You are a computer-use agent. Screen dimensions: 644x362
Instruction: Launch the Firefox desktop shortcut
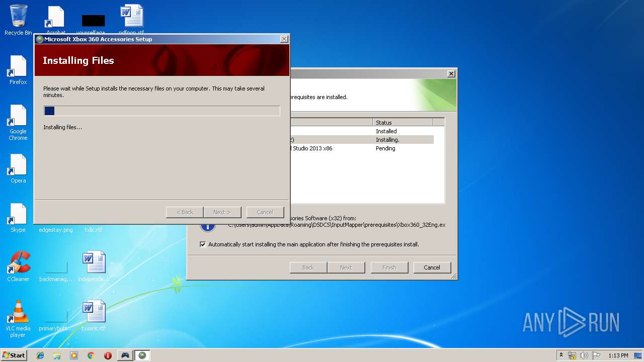pyautogui.click(x=18, y=70)
